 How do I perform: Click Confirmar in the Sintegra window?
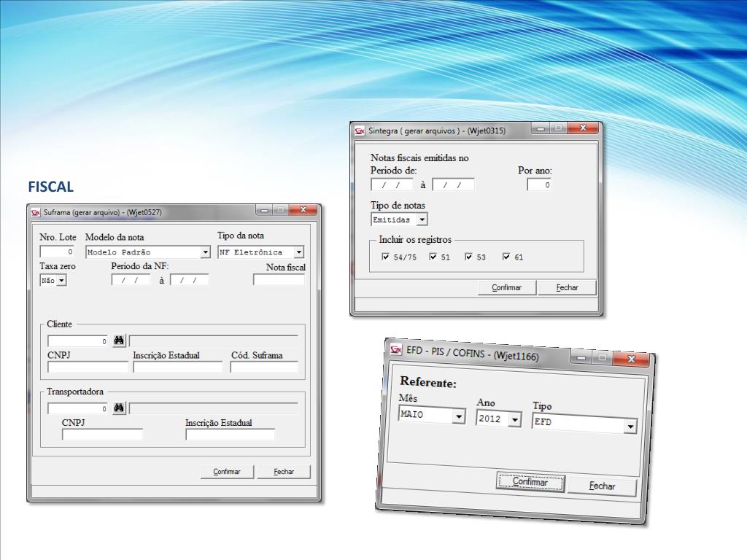506,287
